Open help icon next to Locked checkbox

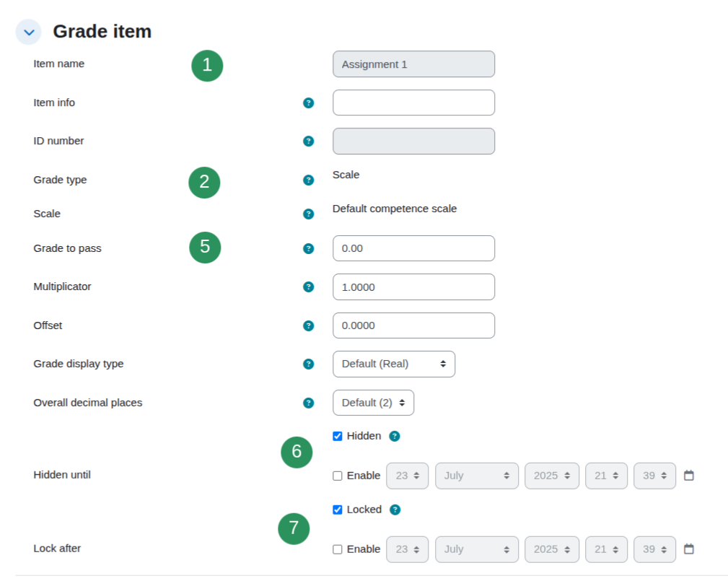[x=395, y=510]
